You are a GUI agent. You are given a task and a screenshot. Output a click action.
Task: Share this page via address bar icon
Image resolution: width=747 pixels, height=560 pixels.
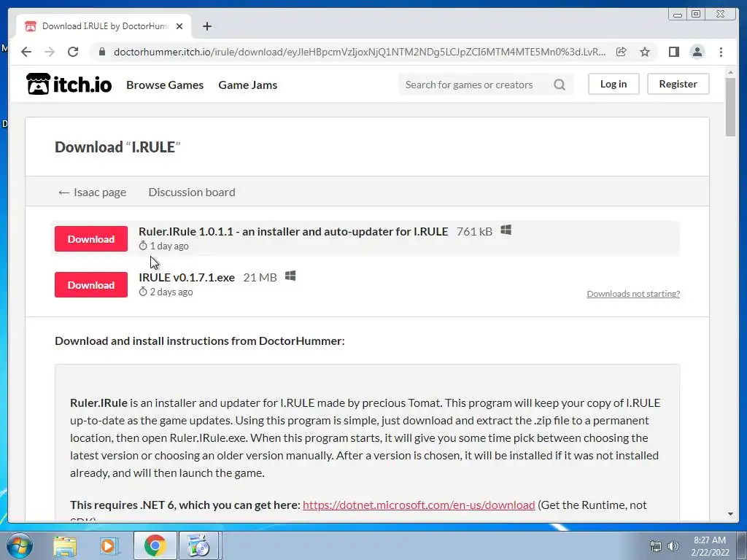622,52
